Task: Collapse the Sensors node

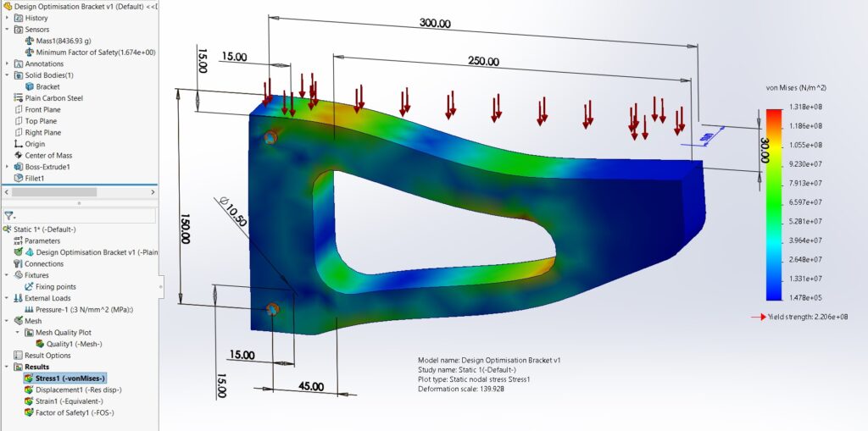Action: coord(7,30)
